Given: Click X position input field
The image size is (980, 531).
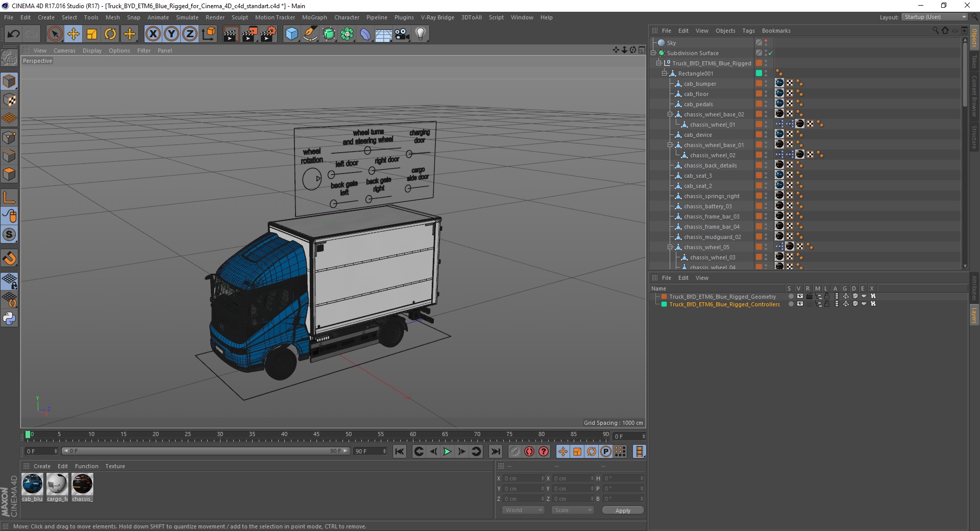Looking at the screenshot, I should 523,478.
